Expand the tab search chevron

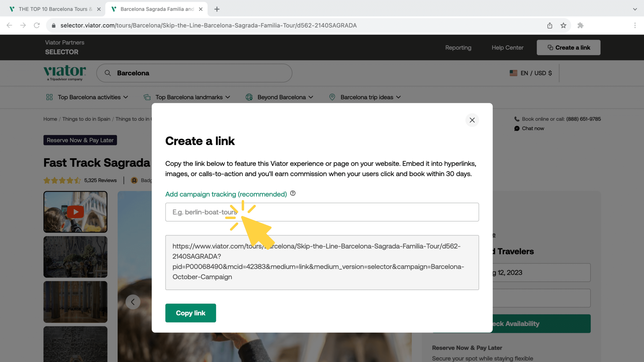pyautogui.click(x=635, y=9)
